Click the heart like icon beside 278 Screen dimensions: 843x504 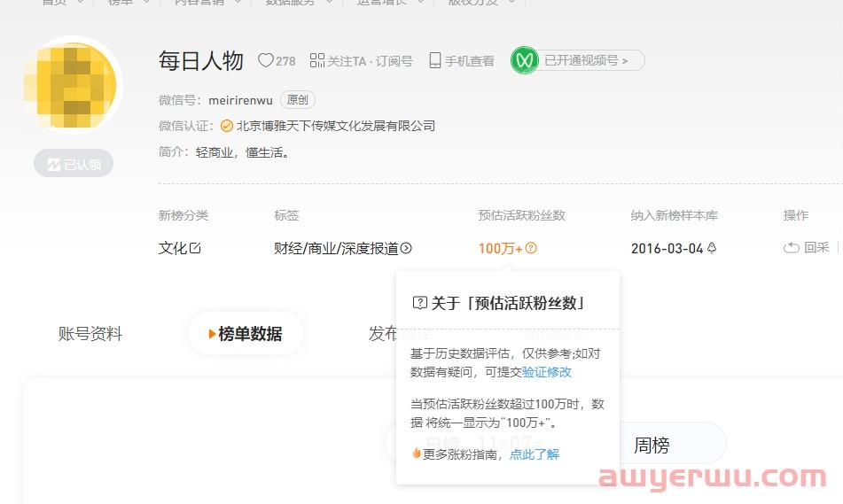(266, 60)
